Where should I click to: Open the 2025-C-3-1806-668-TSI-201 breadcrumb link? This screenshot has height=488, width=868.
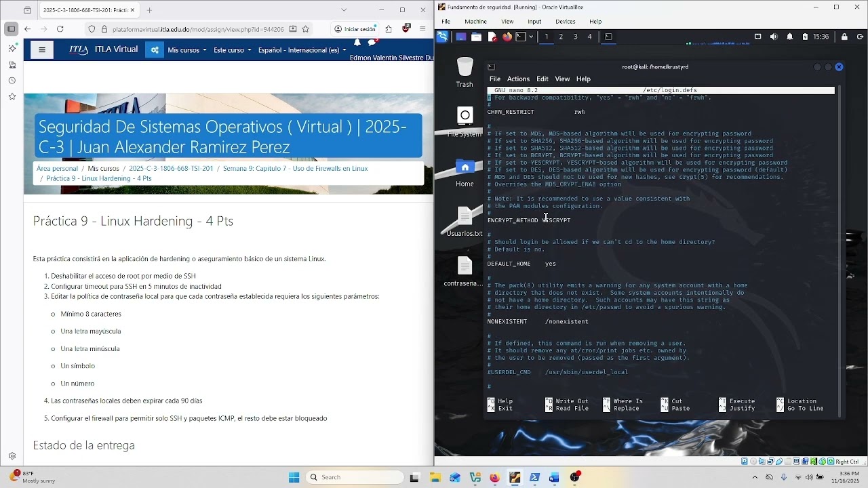[x=171, y=168]
